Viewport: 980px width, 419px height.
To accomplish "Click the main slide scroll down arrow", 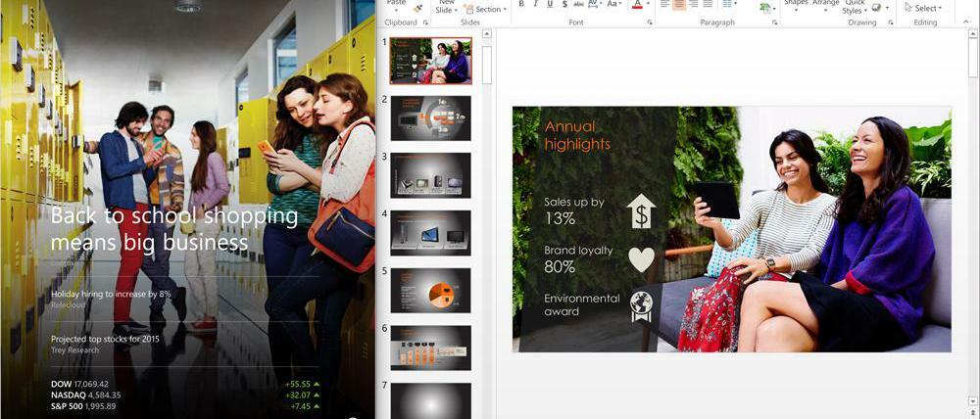I will click(x=972, y=400).
